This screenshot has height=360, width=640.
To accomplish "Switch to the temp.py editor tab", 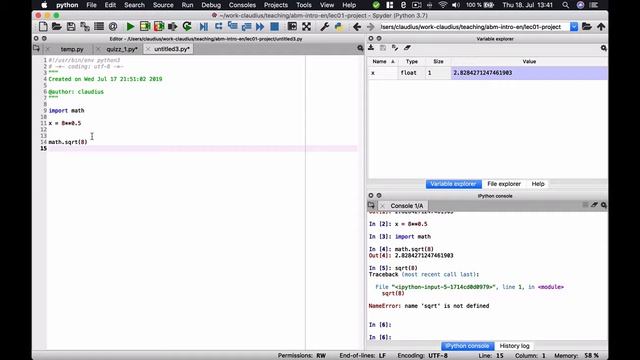I will (x=72, y=49).
